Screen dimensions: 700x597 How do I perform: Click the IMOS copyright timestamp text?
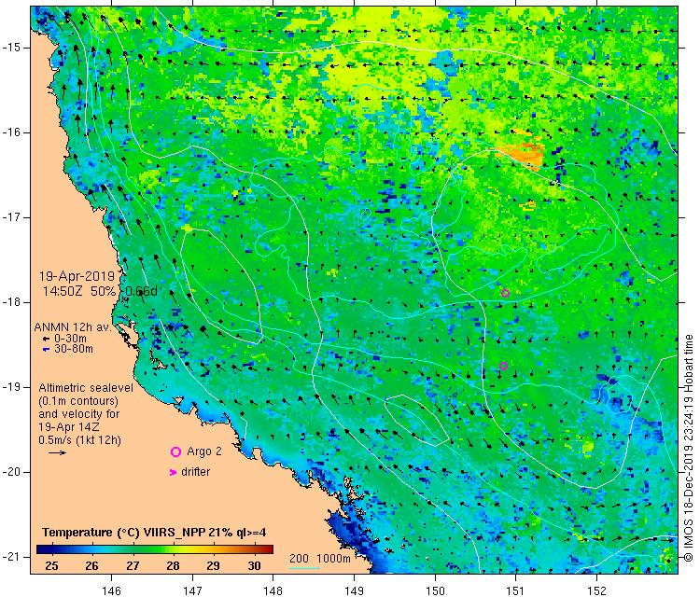[689, 448]
